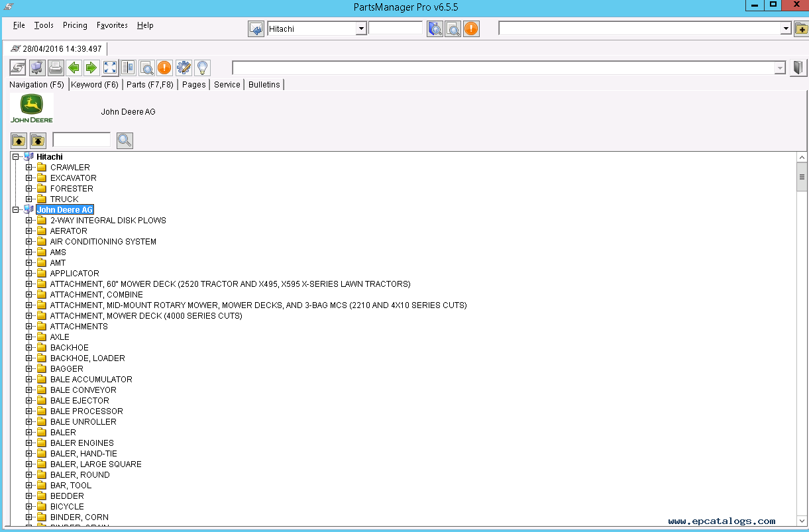Expand the BALER, ROUND folder

click(29, 475)
